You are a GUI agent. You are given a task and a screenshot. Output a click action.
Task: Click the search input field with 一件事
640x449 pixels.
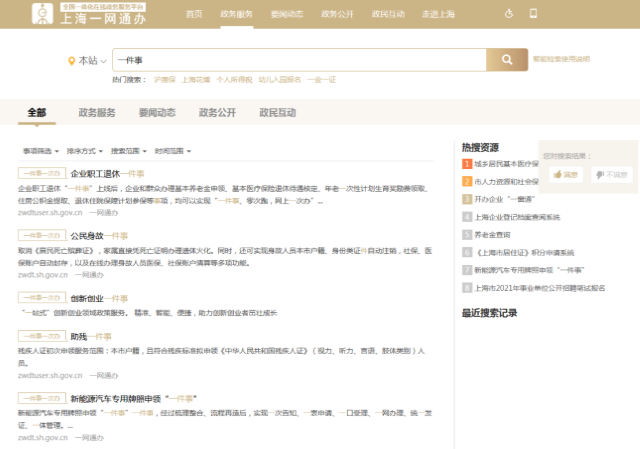(x=300, y=60)
